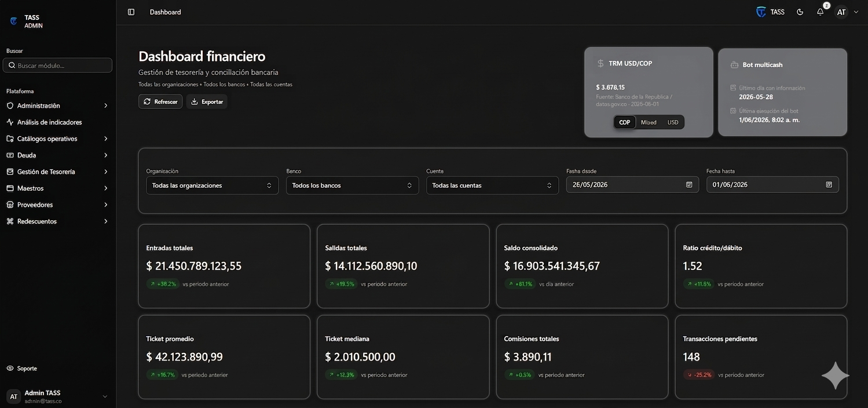Click the Catálogos operativos folder icon

click(10, 139)
